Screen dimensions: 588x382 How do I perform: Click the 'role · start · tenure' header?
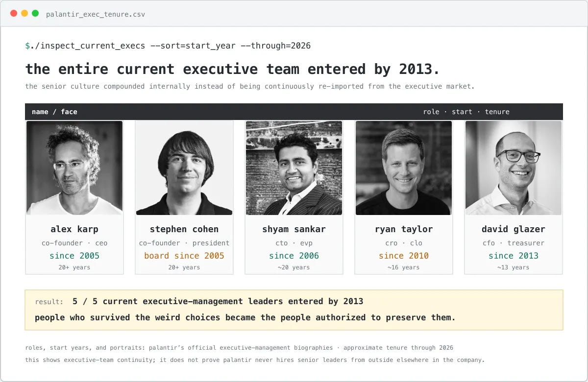point(466,112)
